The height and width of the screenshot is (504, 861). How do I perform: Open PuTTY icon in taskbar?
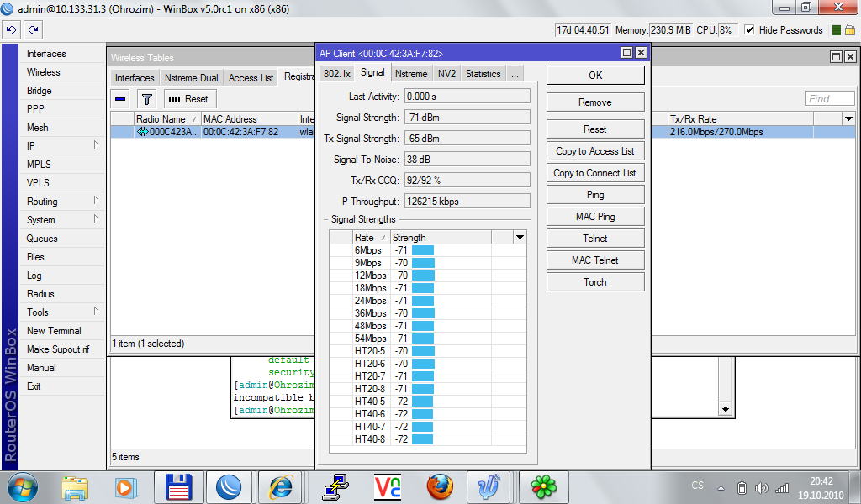coord(335,487)
